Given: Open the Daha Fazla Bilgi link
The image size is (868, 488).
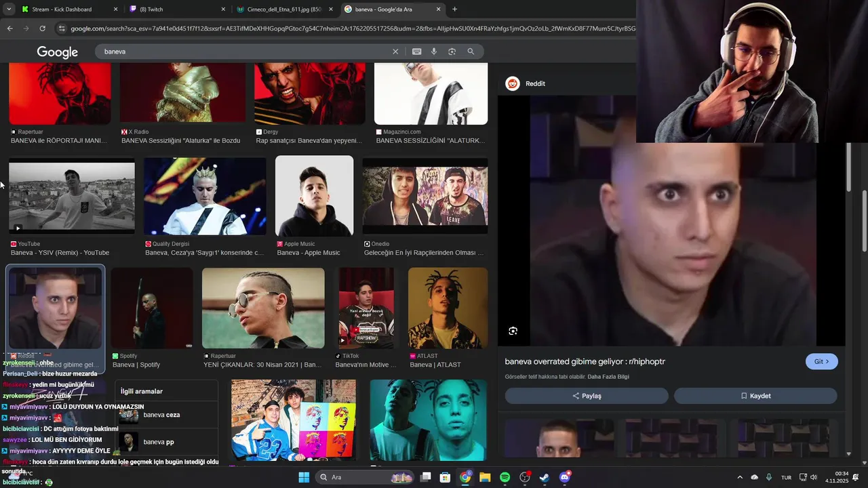Looking at the screenshot, I should click(608, 377).
